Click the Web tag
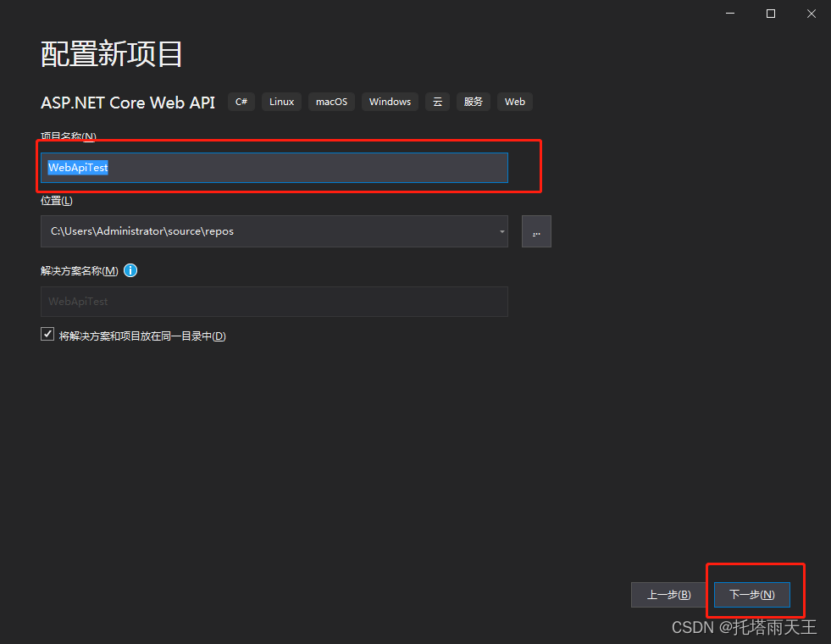Viewport: 831px width, 644px height. [514, 102]
